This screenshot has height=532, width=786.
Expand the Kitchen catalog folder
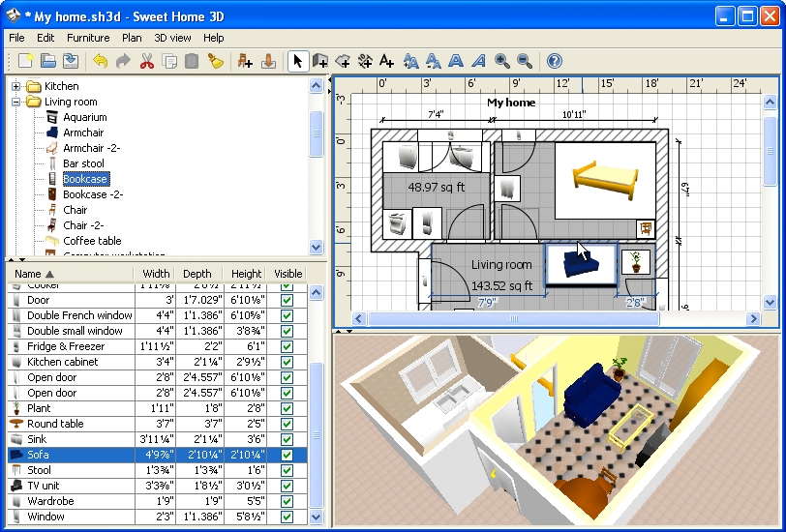[x=16, y=86]
